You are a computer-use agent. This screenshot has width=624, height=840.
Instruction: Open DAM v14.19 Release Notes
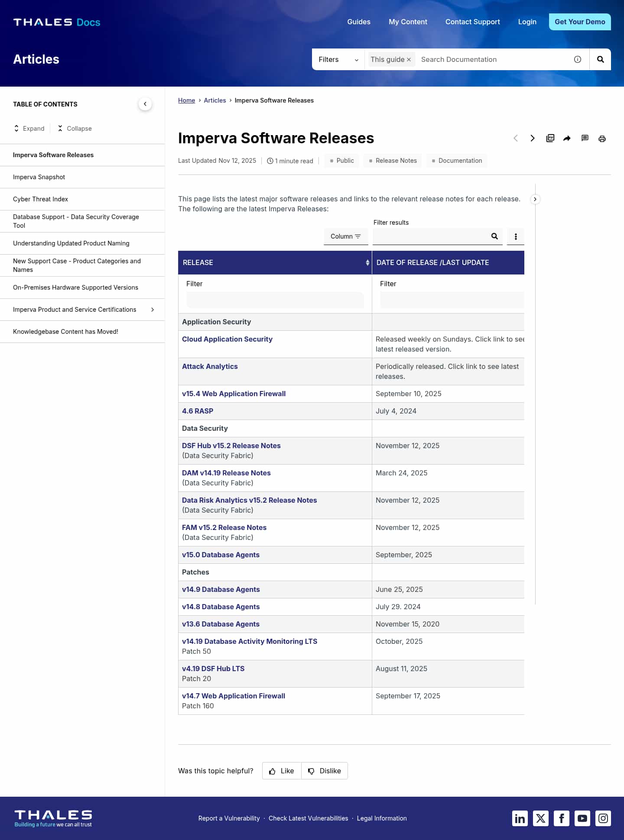coord(226,473)
